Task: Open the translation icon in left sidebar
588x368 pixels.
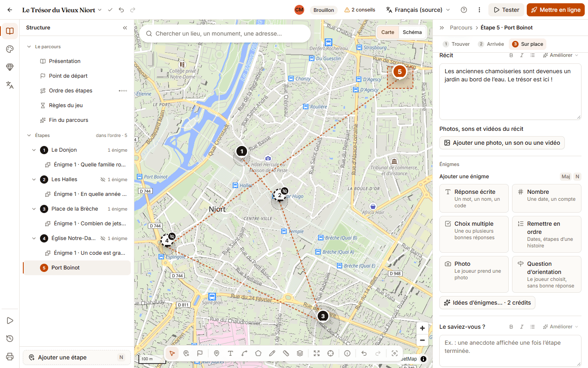Action: click(10, 85)
